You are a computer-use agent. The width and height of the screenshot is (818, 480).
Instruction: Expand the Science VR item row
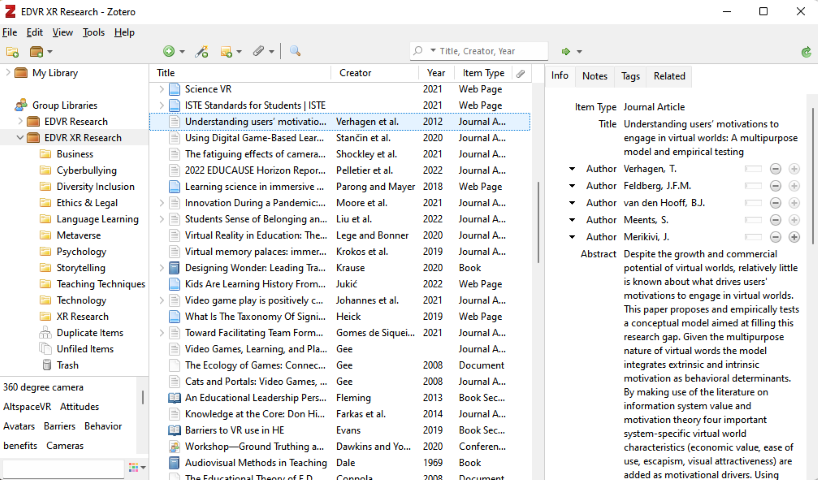point(162,89)
